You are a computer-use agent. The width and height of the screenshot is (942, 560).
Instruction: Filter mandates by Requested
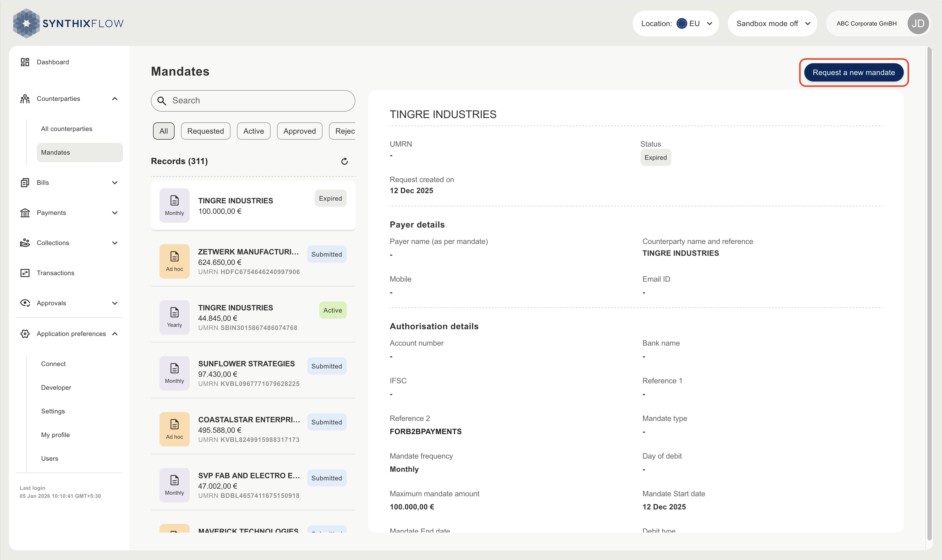coord(206,131)
